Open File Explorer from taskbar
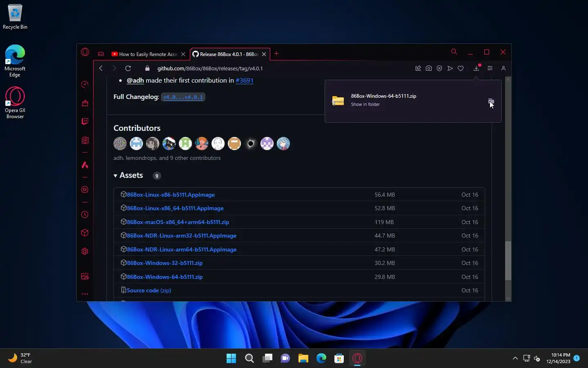This screenshot has height=368, width=588. pos(303,358)
